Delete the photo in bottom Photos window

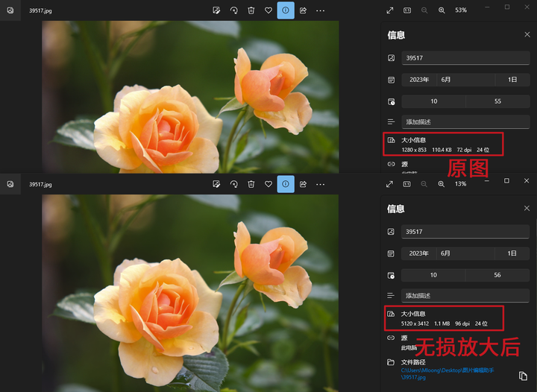251,184
